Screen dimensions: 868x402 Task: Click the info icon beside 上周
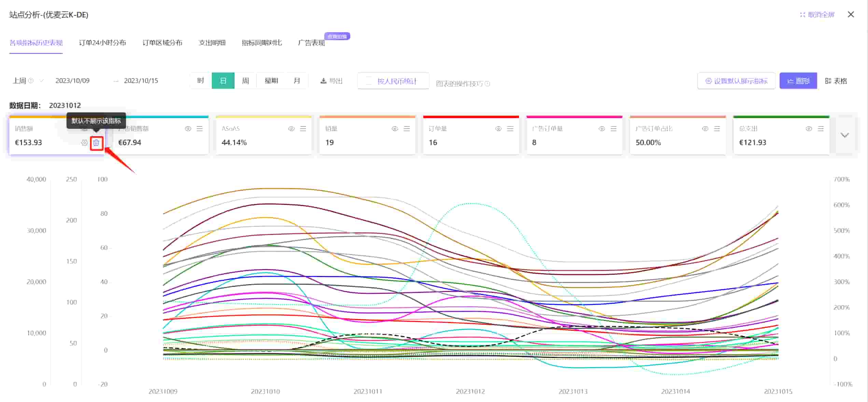31,81
